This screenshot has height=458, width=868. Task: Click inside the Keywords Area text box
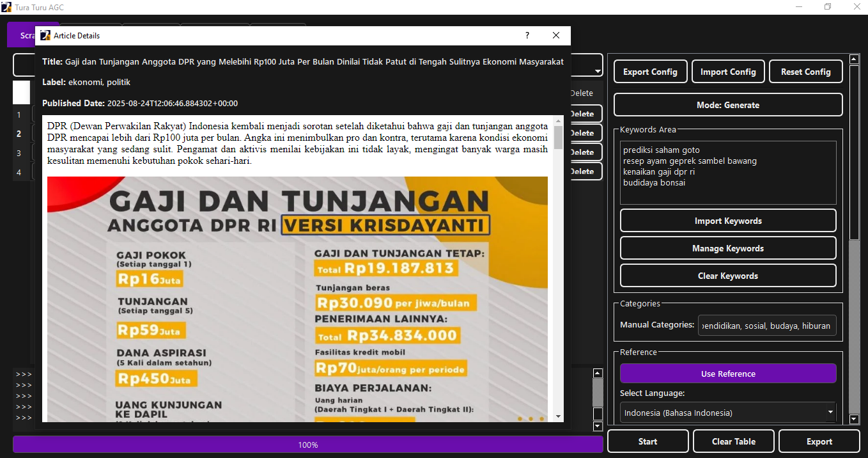[728, 173]
